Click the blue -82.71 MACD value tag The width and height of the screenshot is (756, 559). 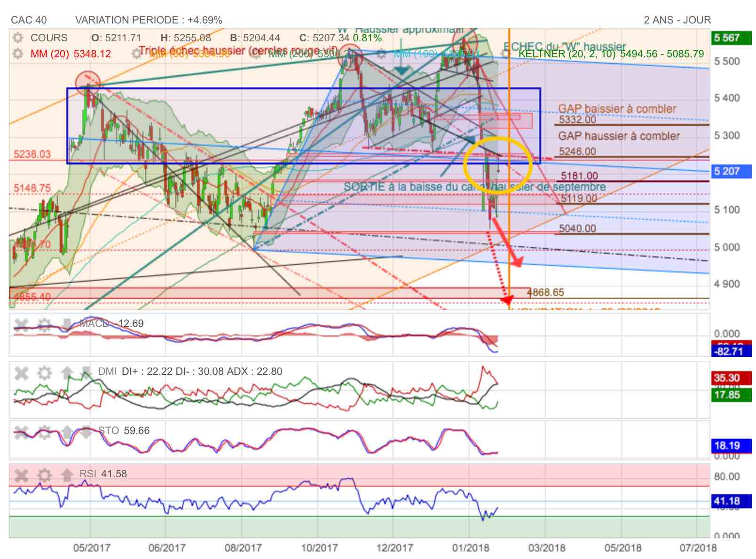point(731,351)
